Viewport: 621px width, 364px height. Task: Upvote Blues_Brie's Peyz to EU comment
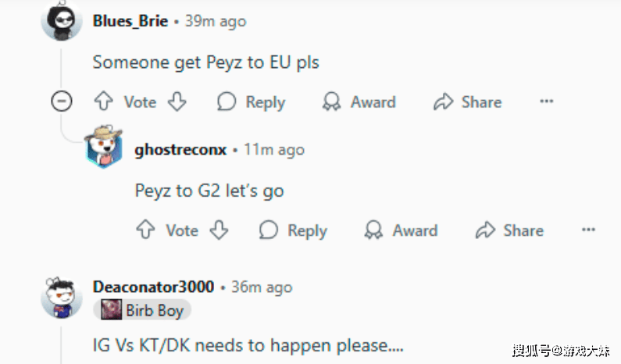[103, 102]
